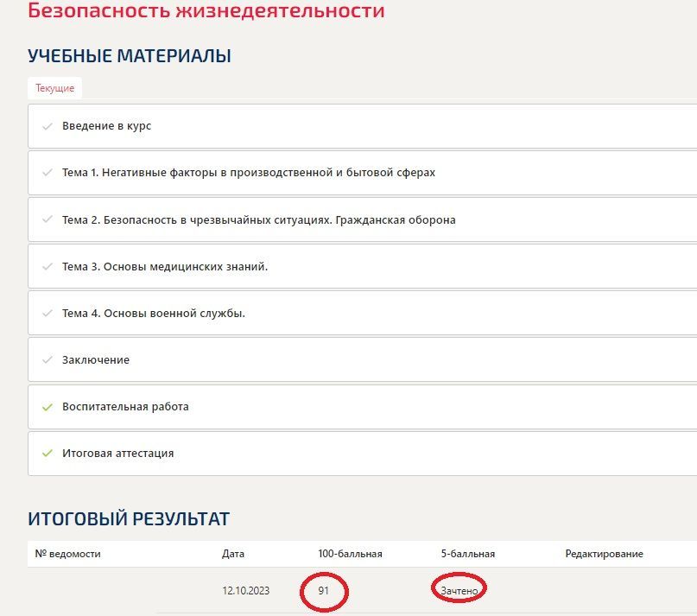Click the green checkmark beside Итоговая аттестация
Image resolution: width=697 pixels, height=616 pixels.
pyautogui.click(x=48, y=454)
